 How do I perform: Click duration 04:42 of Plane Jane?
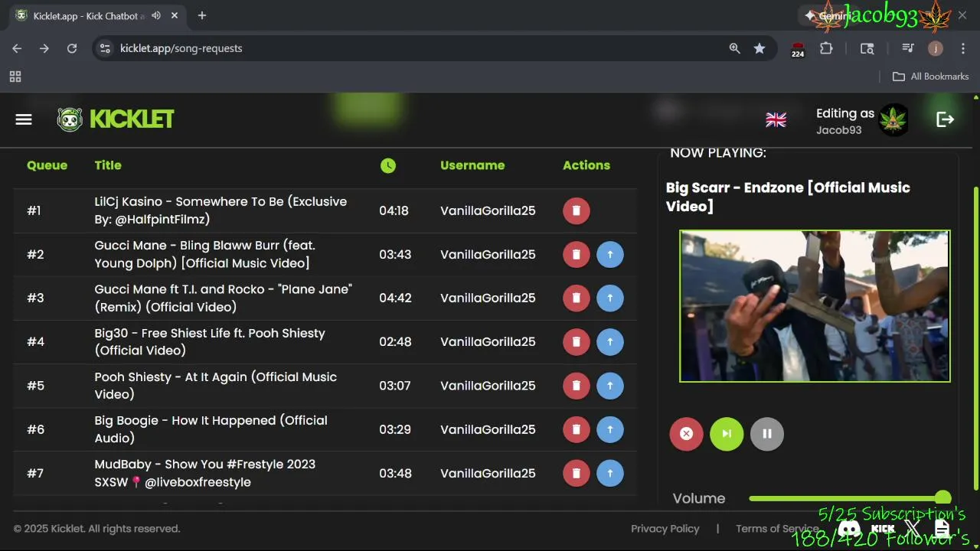click(395, 298)
